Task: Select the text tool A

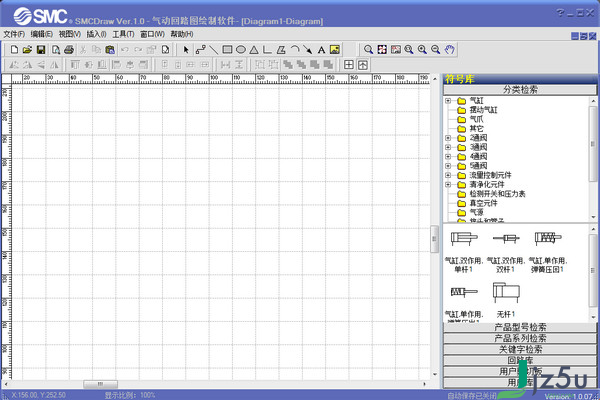Action: (321, 49)
